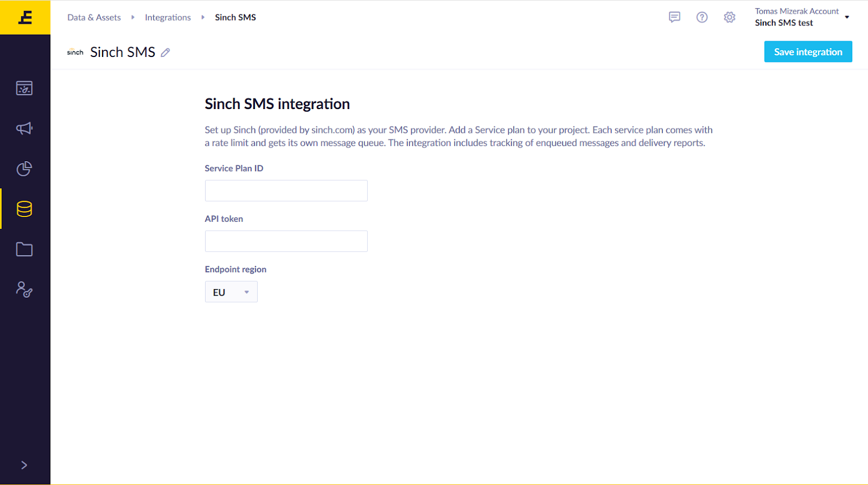
Task: Open the Analyses pie chart icon
Action: pos(24,169)
